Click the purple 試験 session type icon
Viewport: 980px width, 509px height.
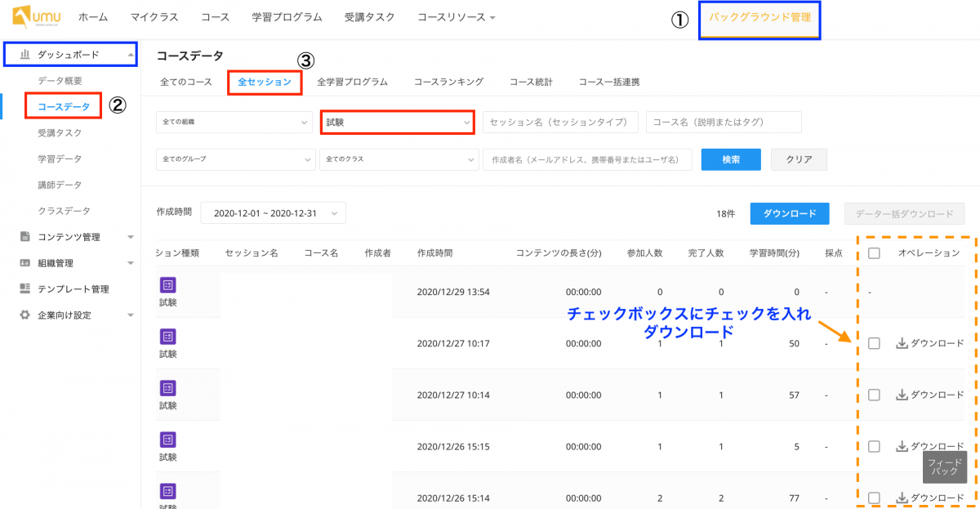click(167, 284)
